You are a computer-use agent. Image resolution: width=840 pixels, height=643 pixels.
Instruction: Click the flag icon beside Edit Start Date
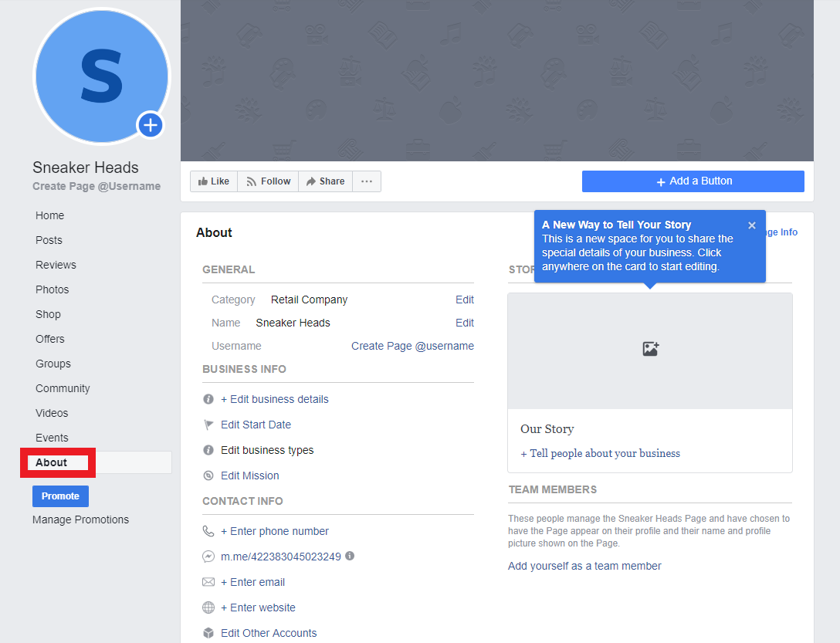pos(208,425)
